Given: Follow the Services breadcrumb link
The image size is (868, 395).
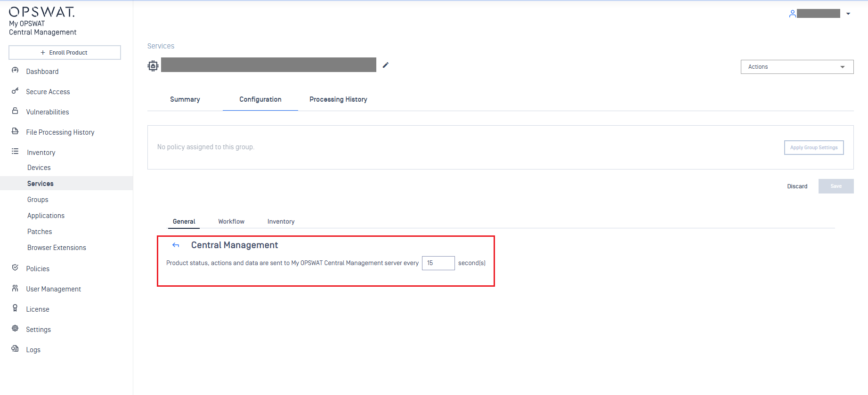Looking at the screenshot, I should 161,46.
